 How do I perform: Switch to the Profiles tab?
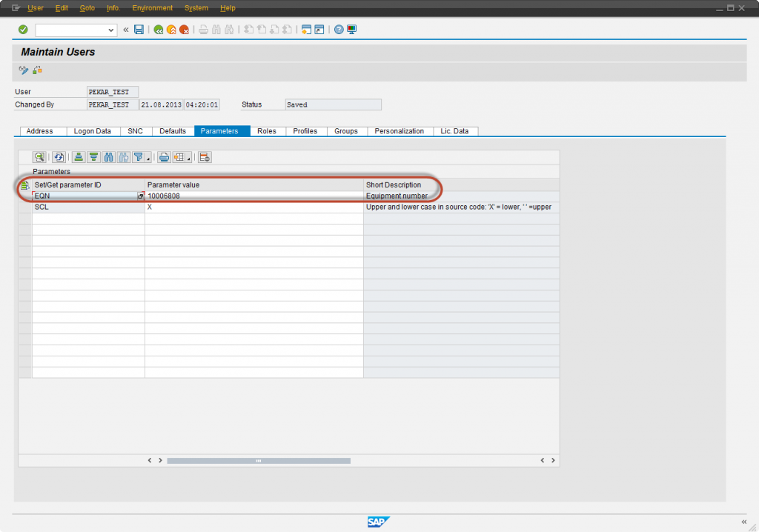click(305, 131)
